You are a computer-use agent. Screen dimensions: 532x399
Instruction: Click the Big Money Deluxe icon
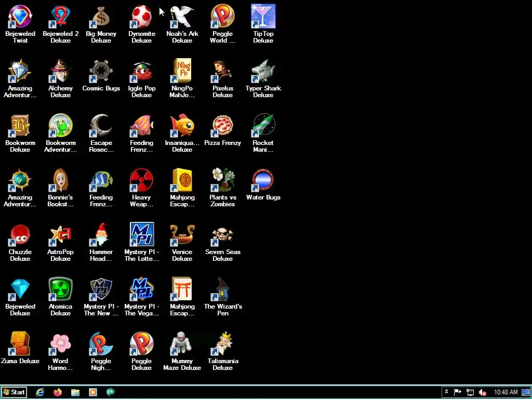pos(101,17)
